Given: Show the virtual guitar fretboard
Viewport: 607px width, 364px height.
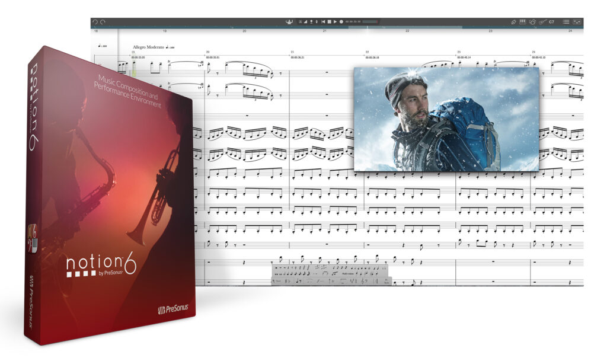Looking at the screenshot, I should tap(542, 22).
